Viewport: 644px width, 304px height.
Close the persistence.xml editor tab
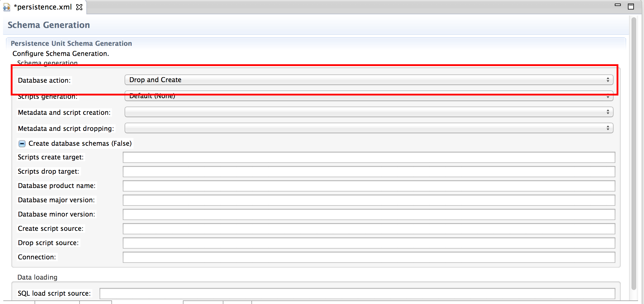click(x=79, y=7)
